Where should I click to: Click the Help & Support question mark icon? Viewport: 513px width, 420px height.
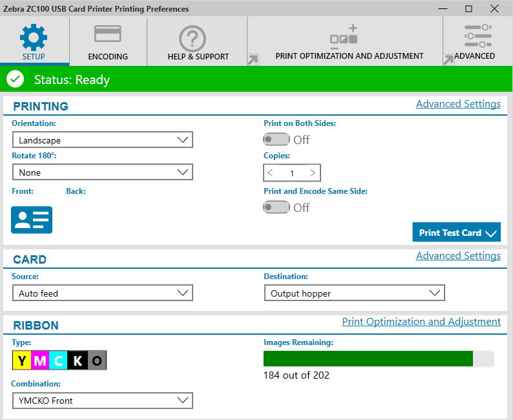pyautogui.click(x=193, y=39)
